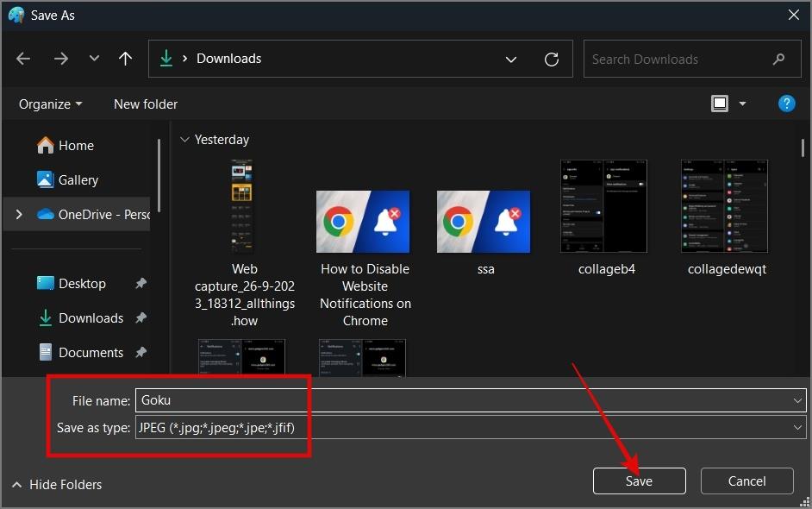This screenshot has width=812, height=509.
Task: Open the view options dropdown arrow
Action: (742, 104)
